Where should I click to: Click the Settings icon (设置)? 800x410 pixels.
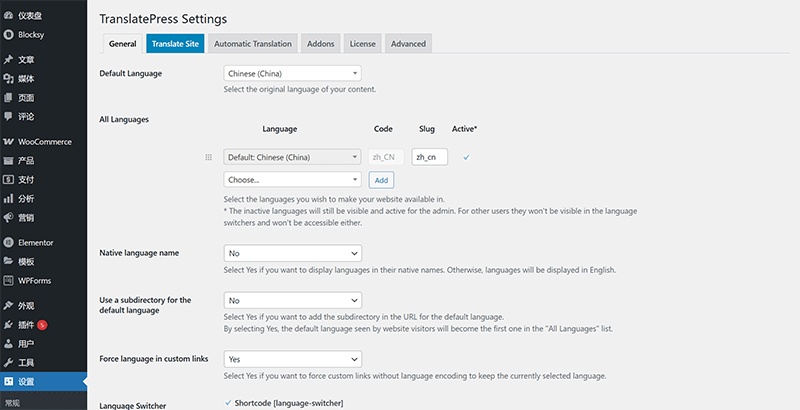[x=8, y=381]
